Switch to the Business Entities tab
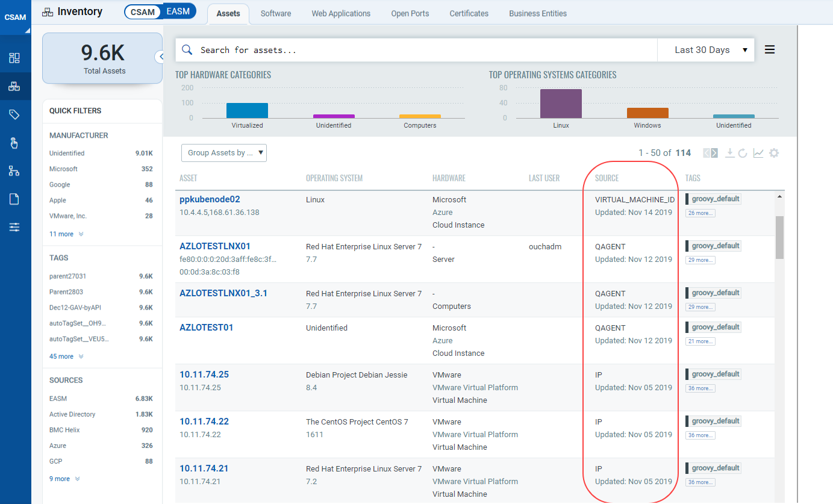833x504 pixels. pos(538,13)
